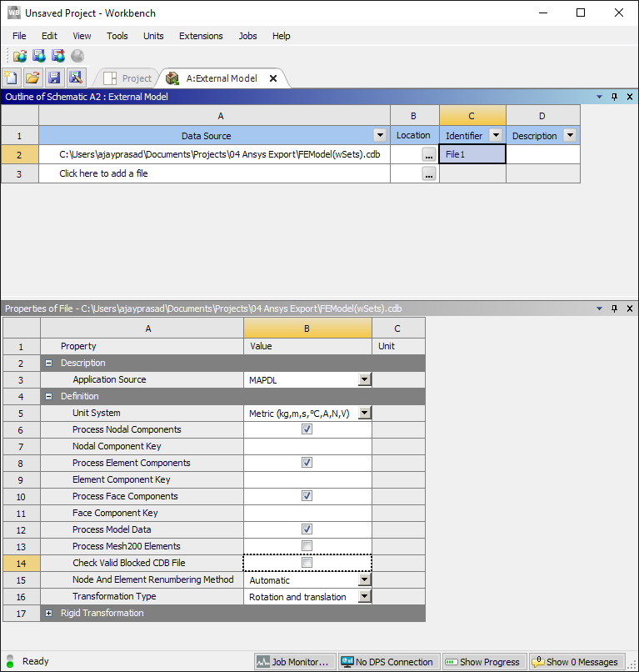Close the Properties of File panel
Viewport: 639px width, 672px height.
coord(630,308)
